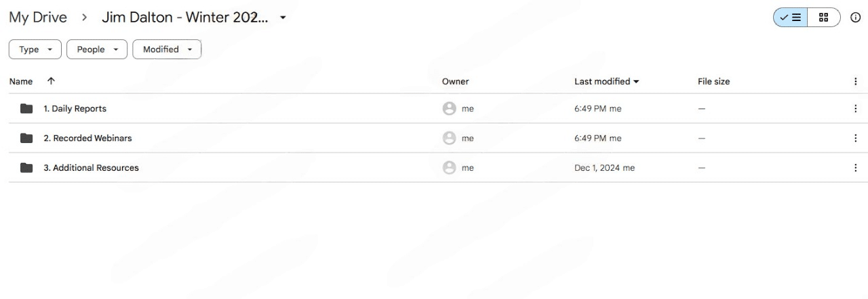
Task: Open the Modified filter dropdown
Action: pos(167,49)
